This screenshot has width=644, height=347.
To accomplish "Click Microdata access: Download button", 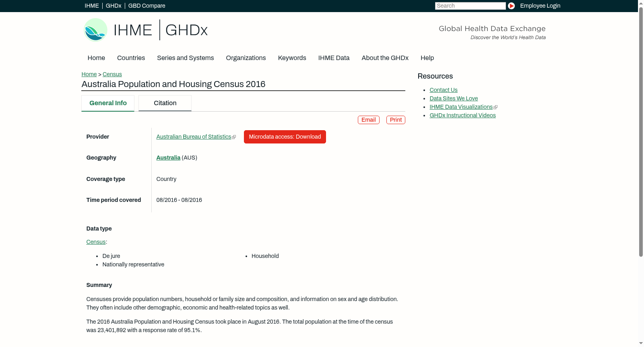I will [x=285, y=137].
